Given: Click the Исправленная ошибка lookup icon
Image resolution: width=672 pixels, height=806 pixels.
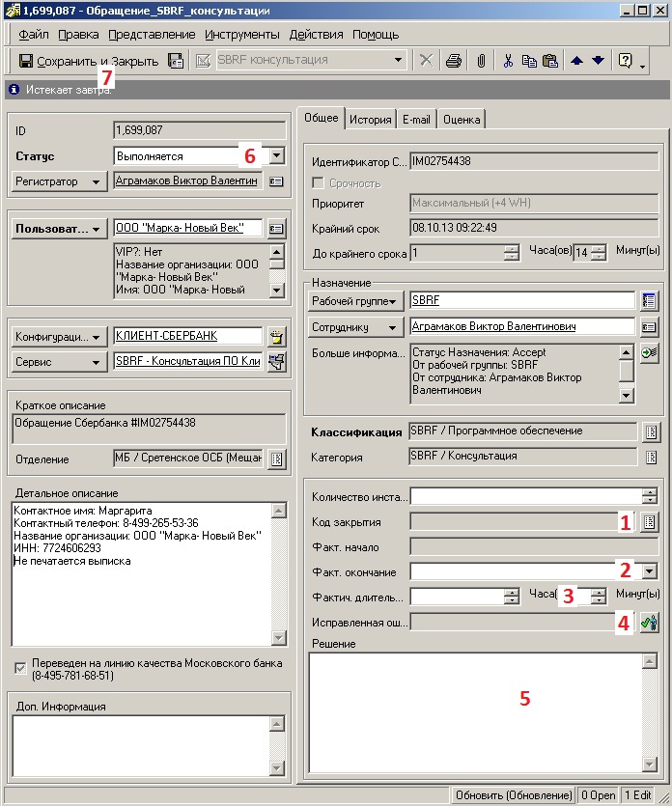Looking at the screenshot, I should (650, 623).
